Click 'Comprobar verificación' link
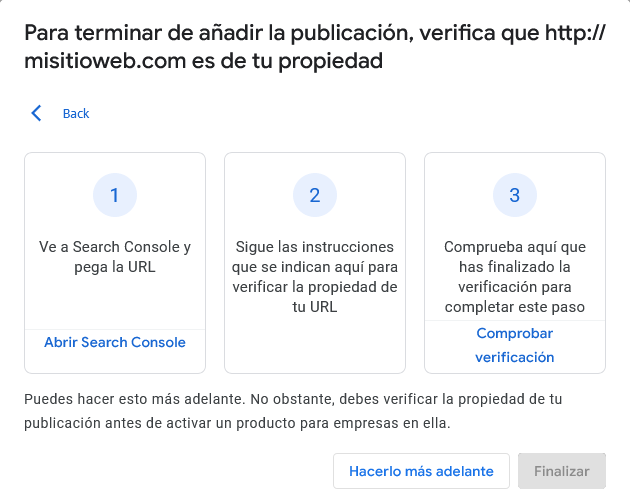Viewport: 630px width, 496px height. pyautogui.click(x=515, y=345)
